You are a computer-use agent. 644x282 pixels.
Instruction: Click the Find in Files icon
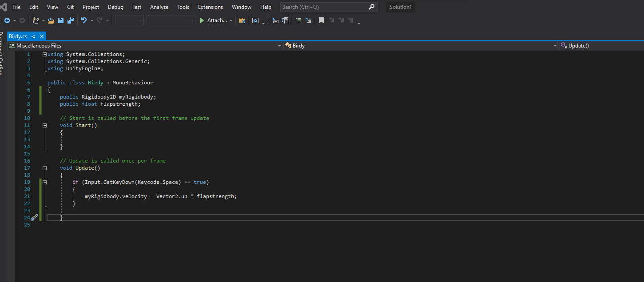(242, 20)
